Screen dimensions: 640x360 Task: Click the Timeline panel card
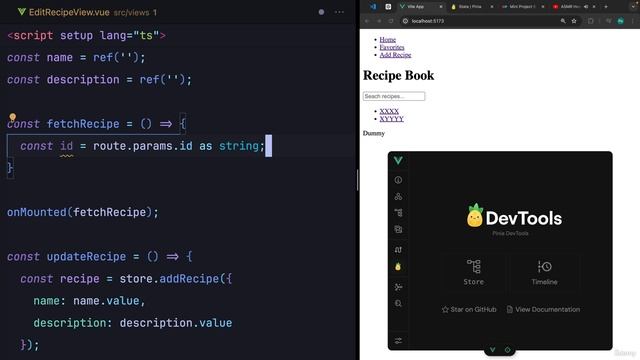tap(544, 272)
